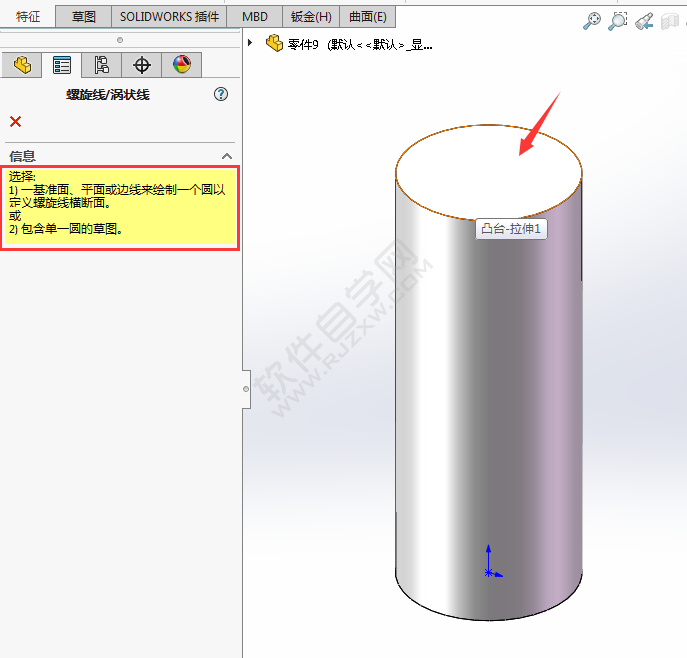Open the DimXpertManager crosshair tab
Image resolution: width=687 pixels, height=658 pixels.
pyautogui.click(x=142, y=65)
